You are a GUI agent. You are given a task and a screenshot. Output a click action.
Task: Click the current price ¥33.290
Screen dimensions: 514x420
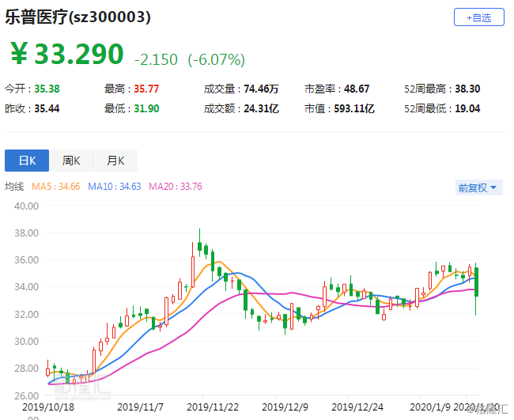tap(67, 54)
